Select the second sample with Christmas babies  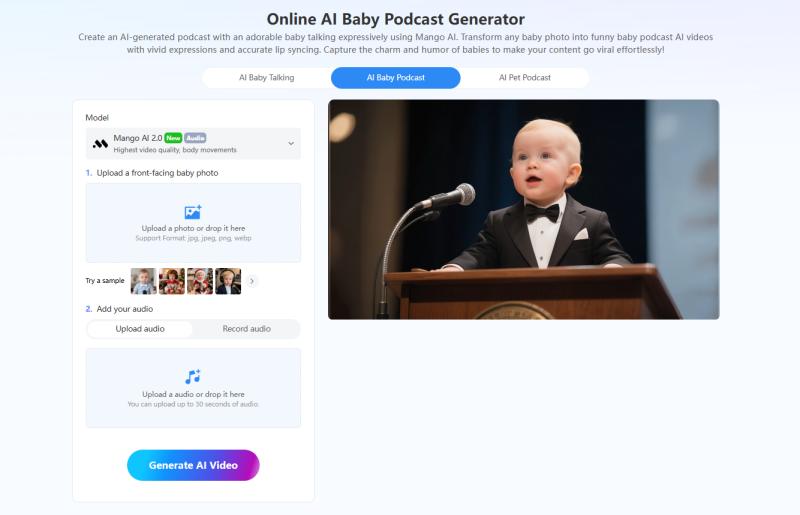coord(172,281)
